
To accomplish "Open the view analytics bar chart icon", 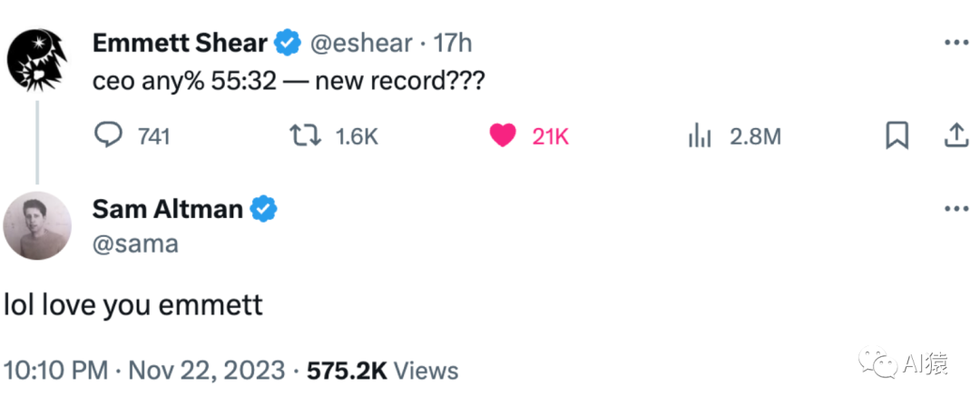I will pyautogui.click(x=699, y=136).
